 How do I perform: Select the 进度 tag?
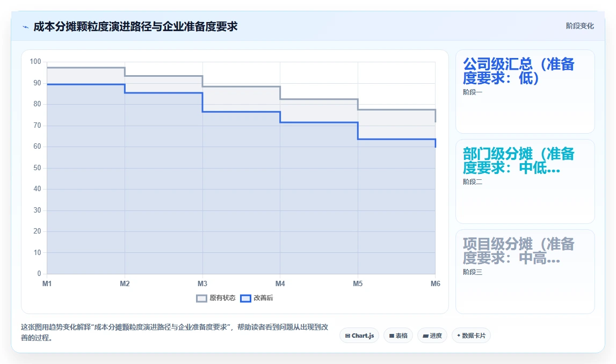(432, 336)
